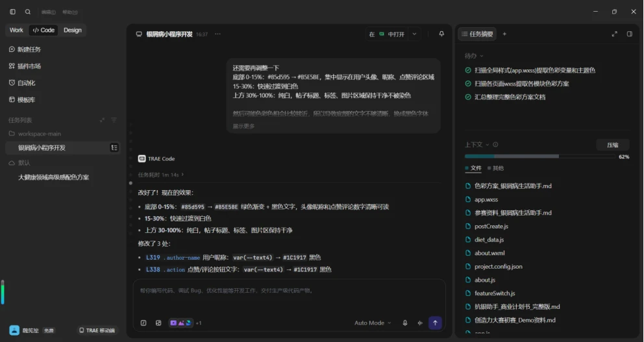Open 大健康领域高级感配色方案 task
This screenshot has width=644, height=342.
point(53,177)
